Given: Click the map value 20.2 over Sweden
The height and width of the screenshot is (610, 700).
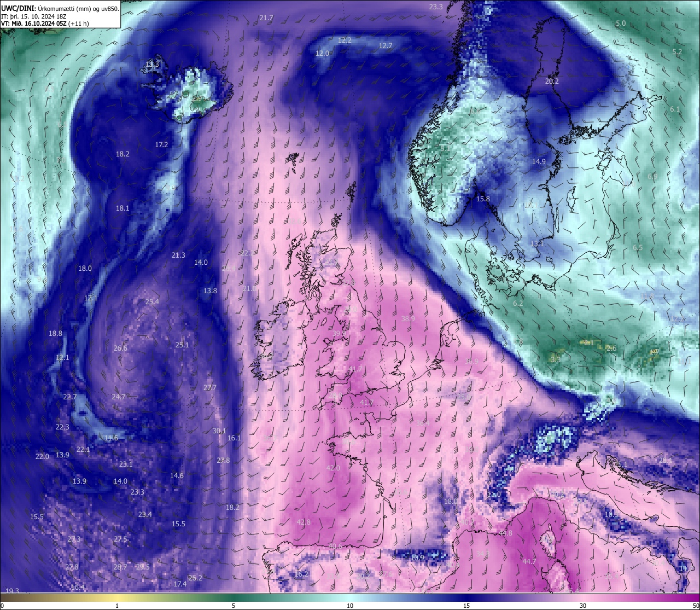Looking at the screenshot, I should pos(552,82).
